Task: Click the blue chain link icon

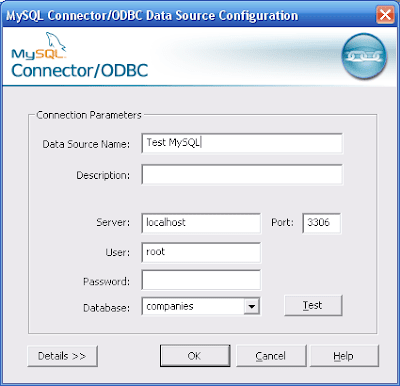Action: pyautogui.click(x=364, y=56)
